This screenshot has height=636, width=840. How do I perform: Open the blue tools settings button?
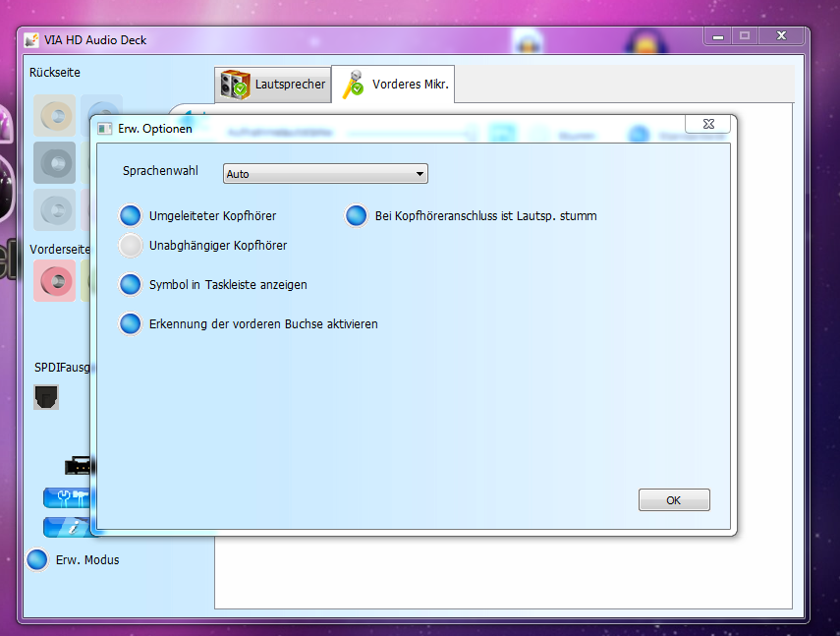[x=67, y=497]
